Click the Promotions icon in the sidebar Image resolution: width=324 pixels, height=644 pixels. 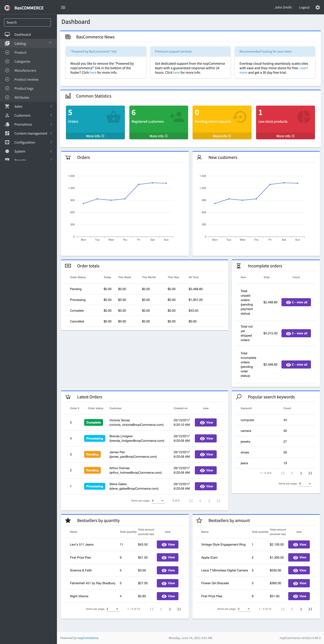pos(7,124)
